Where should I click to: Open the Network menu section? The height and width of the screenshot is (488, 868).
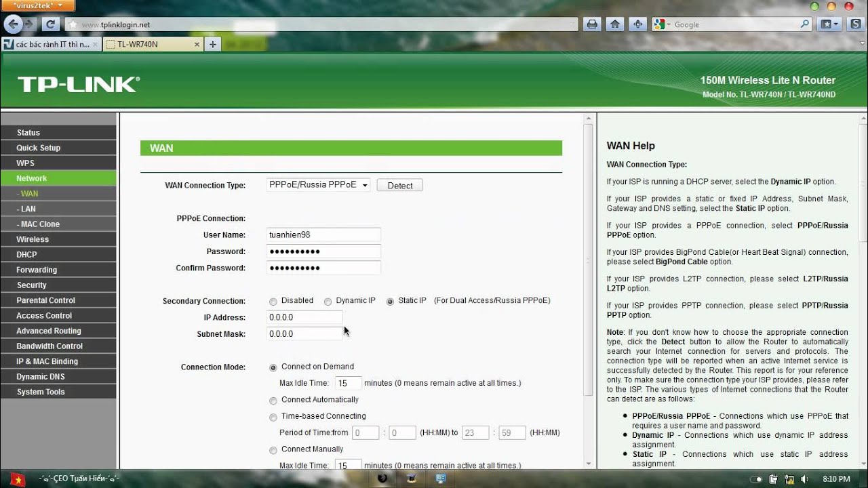point(58,178)
